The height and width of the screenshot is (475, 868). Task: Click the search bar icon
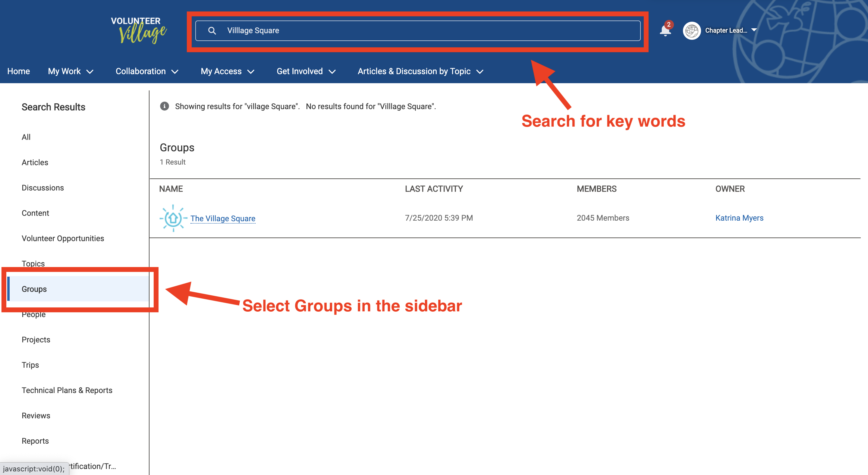[x=212, y=30]
